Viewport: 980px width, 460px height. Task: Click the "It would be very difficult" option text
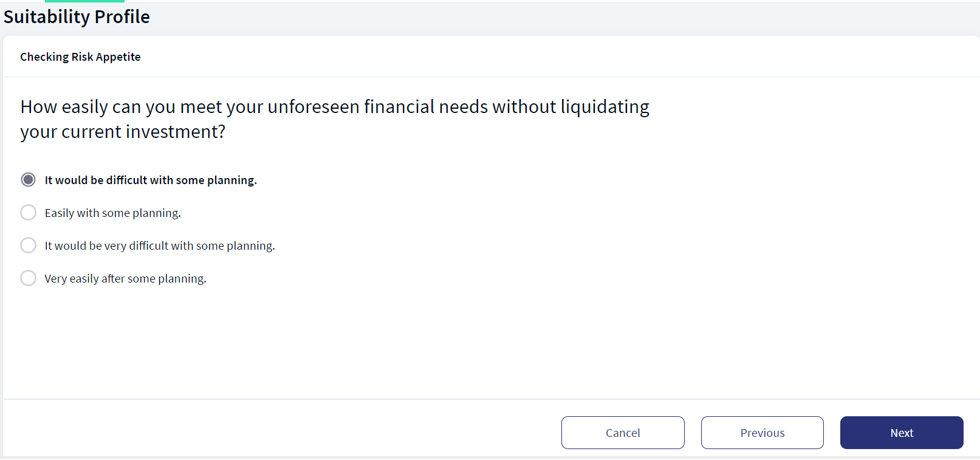[x=160, y=246]
